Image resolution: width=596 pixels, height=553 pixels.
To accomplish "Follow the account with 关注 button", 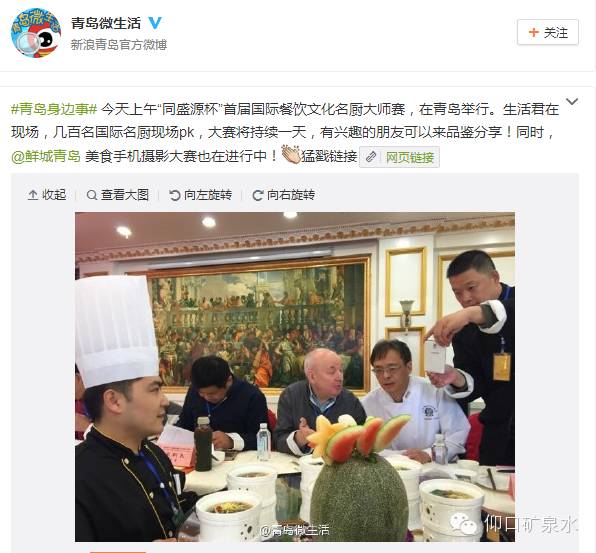I will [x=548, y=32].
